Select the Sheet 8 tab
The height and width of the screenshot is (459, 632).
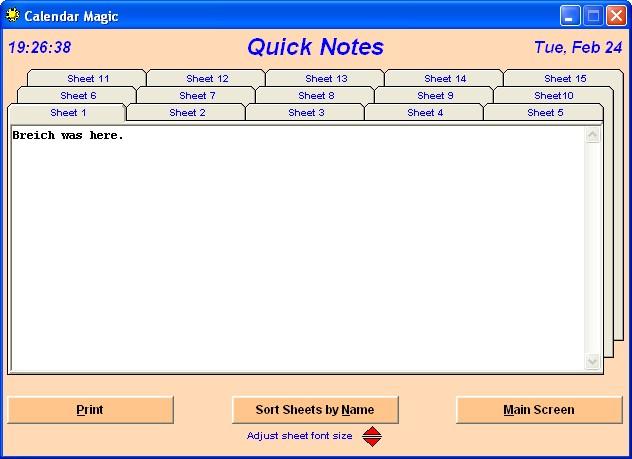[316, 96]
